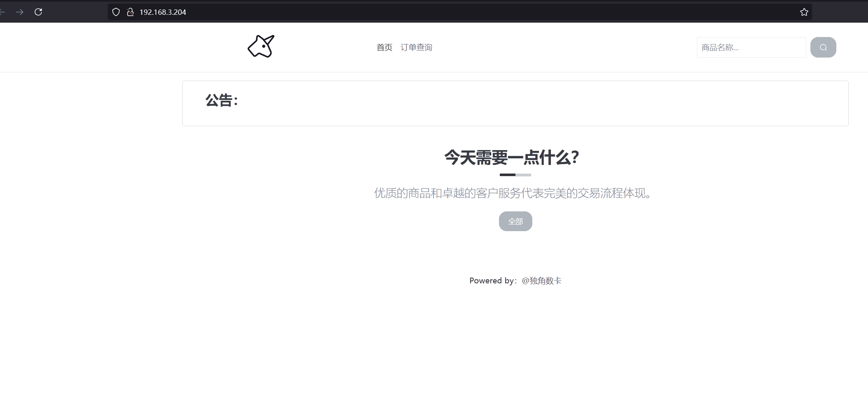This screenshot has height=394, width=868.
Task: Click the URL 192.168.3.204 text
Action: [162, 12]
